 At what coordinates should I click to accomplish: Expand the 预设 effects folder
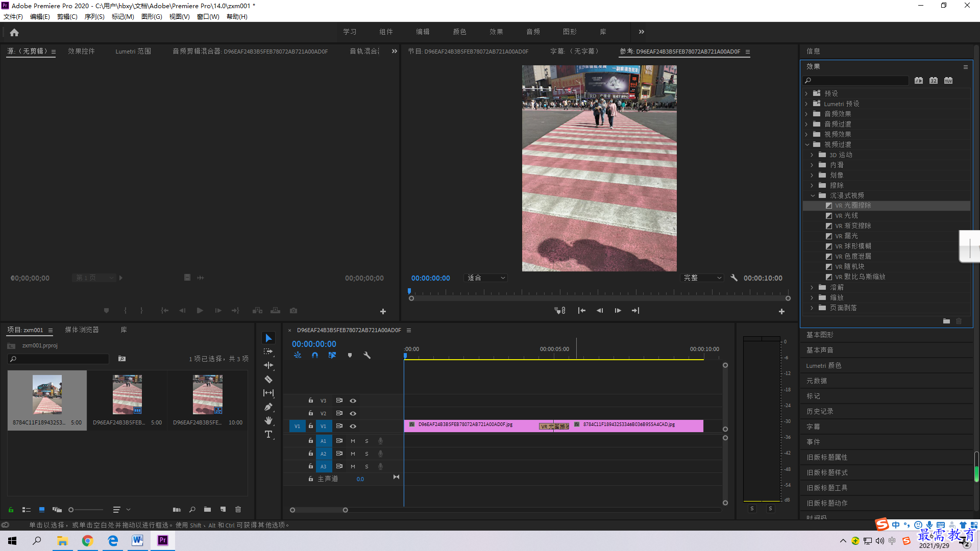tap(806, 93)
